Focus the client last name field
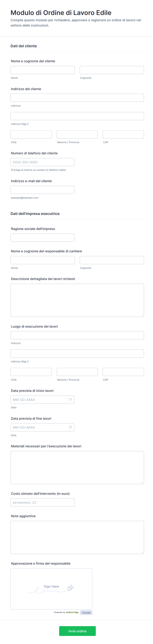This screenshot has height=644, width=153. [x=112, y=70]
